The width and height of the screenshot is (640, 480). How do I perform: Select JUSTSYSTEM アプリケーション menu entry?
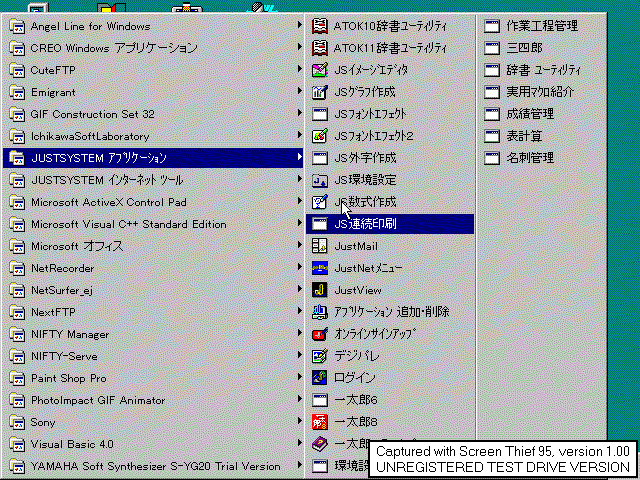click(x=153, y=158)
